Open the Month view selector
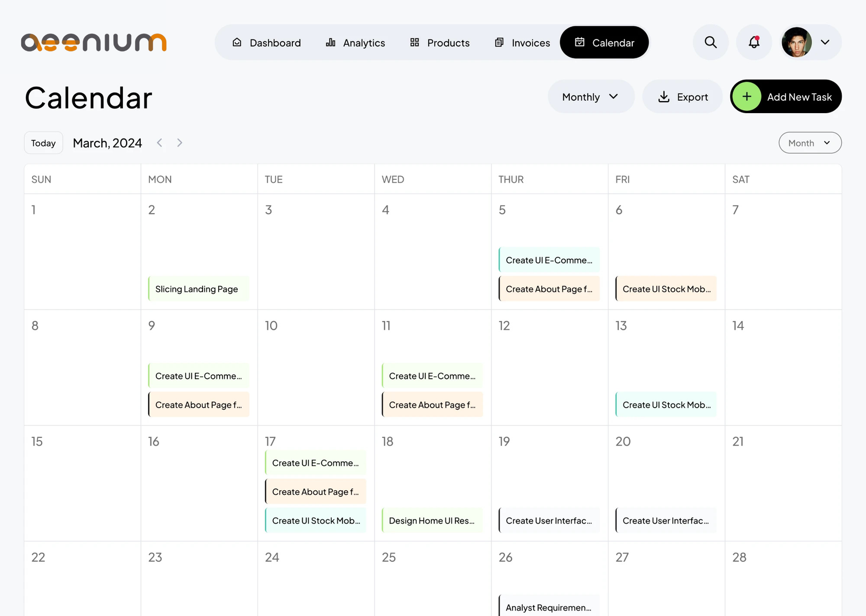This screenshot has width=866, height=616. 809,143
